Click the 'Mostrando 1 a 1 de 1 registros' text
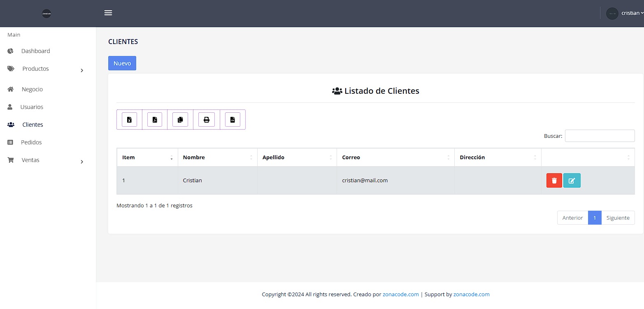This screenshot has height=309, width=644. pyautogui.click(x=154, y=205)
